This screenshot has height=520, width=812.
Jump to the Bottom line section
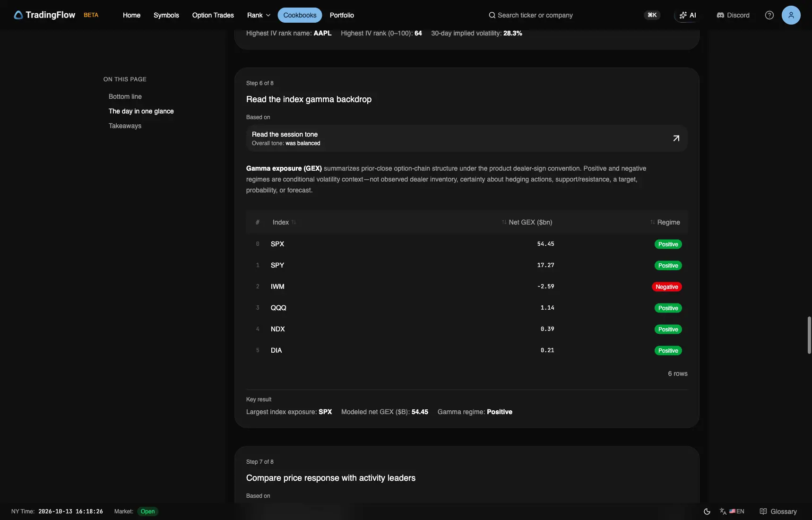pos(125,96)
